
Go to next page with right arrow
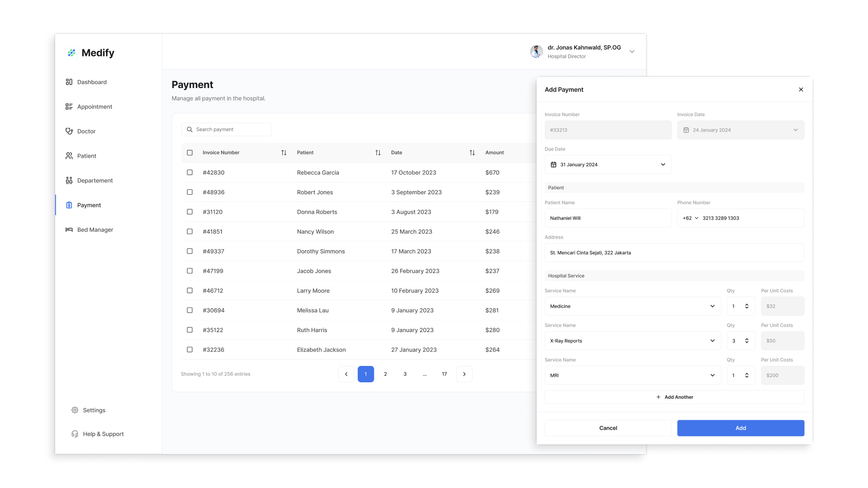click(464, 374)
